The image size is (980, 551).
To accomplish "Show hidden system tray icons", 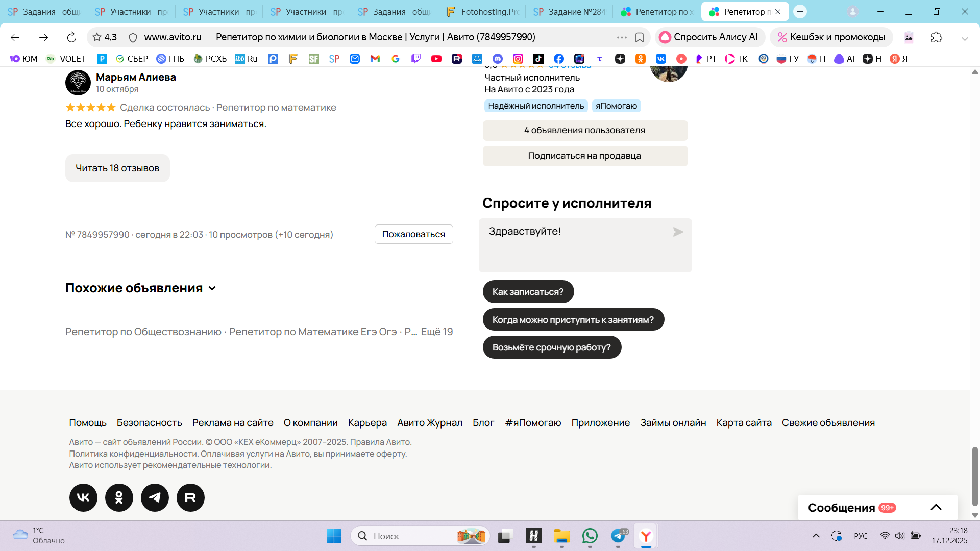I will tap(816, 536).
